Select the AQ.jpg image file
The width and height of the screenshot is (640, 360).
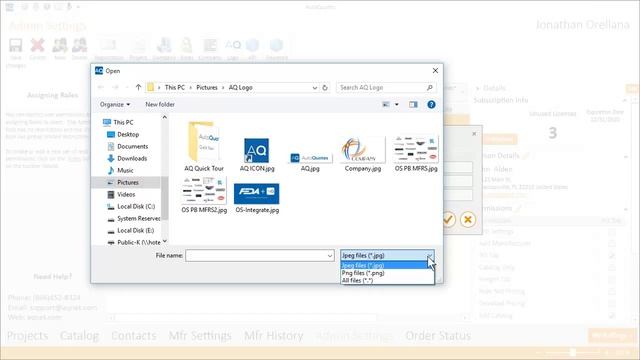point(310,162)
